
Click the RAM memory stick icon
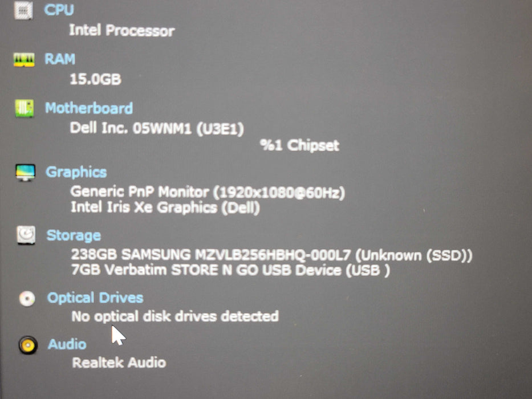(24, 59)
